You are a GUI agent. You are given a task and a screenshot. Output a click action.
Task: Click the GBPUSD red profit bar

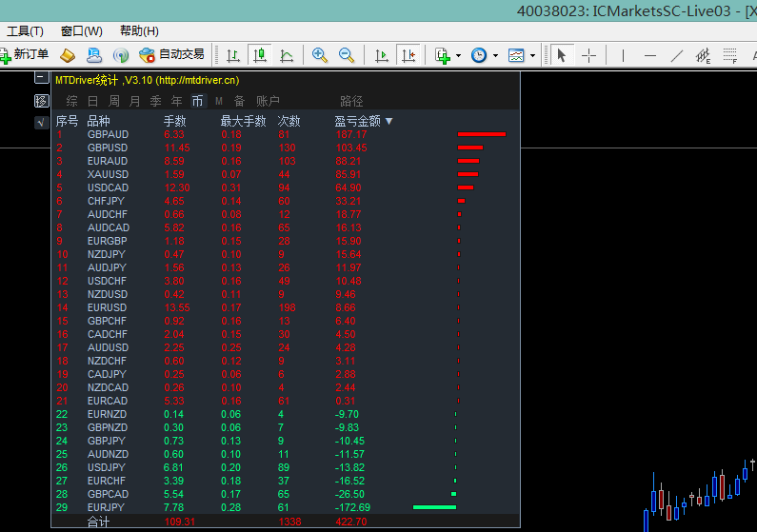(x=470, y=148)
